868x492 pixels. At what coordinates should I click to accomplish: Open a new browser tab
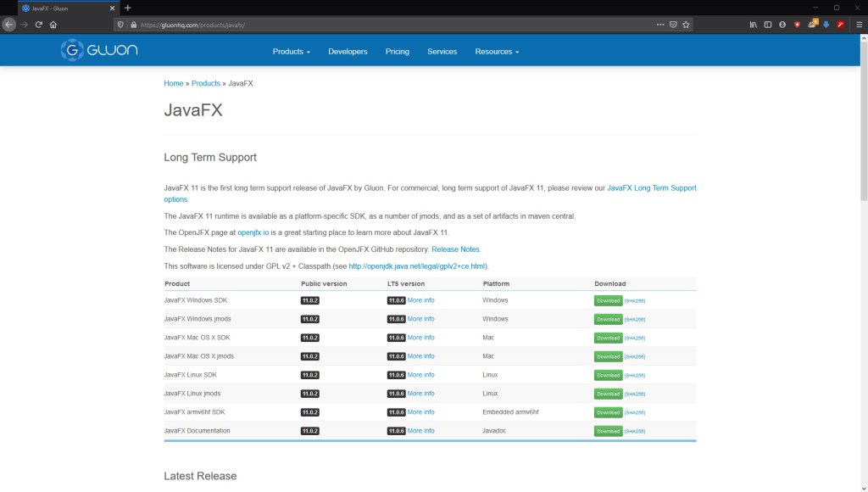[128, 8]
